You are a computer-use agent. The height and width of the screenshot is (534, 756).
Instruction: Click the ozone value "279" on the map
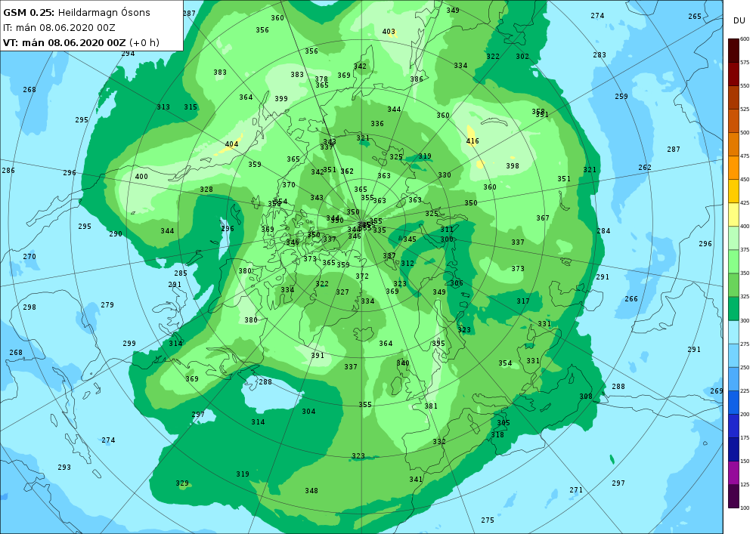pyautogui.click(x=107, y=305)
